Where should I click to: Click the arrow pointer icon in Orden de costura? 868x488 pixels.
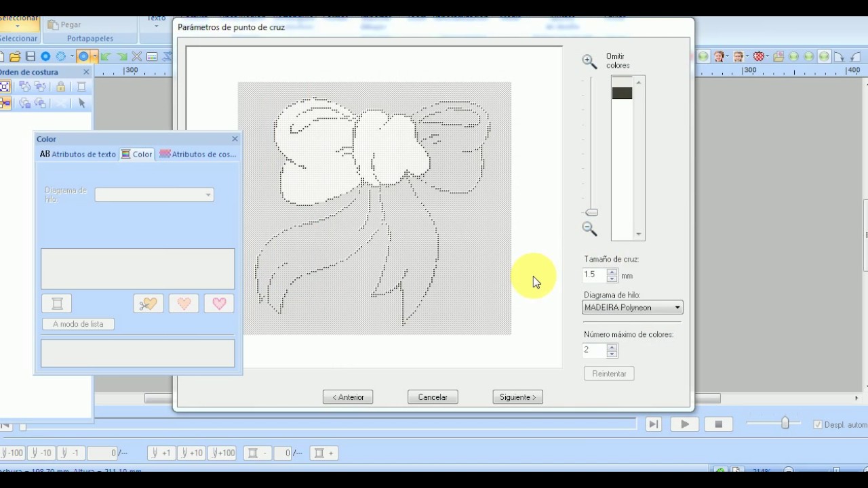pyautogui.click(x=81, y=103)
